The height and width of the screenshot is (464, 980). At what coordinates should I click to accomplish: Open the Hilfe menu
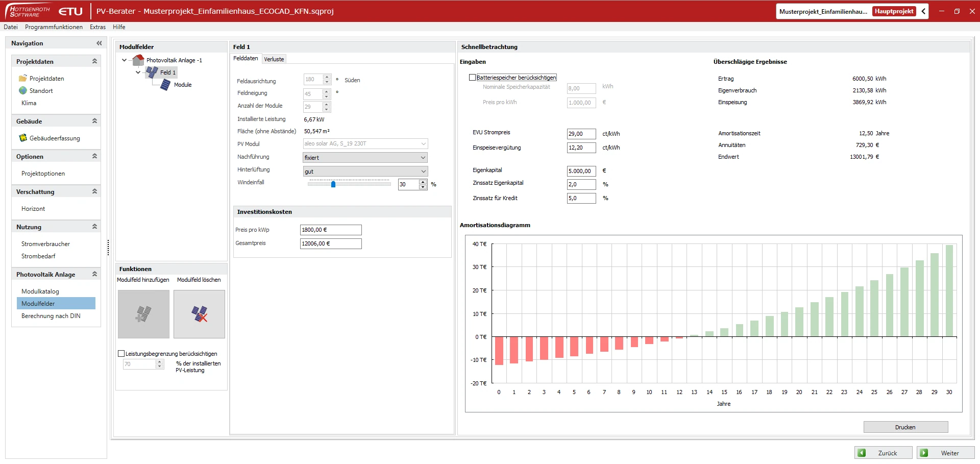pos(119,27)
